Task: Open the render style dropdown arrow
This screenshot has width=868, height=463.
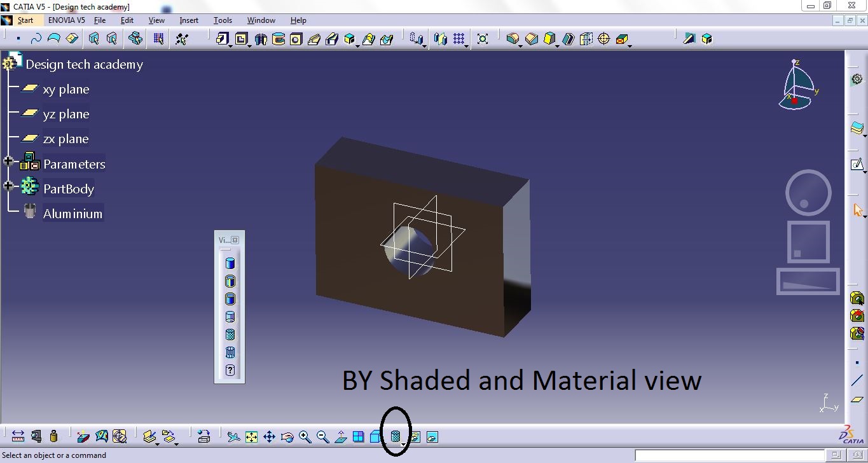Action: pyautogui.click(x=403, y=444)
